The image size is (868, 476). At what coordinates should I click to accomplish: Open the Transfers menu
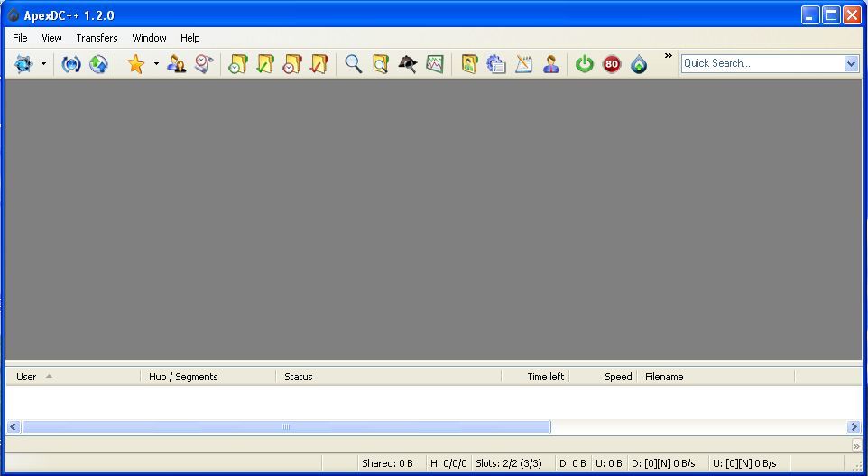point(97,38)
